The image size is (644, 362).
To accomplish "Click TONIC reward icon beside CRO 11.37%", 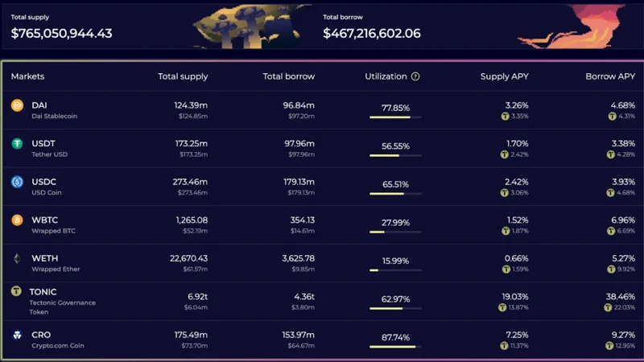I will pos(504,346).
